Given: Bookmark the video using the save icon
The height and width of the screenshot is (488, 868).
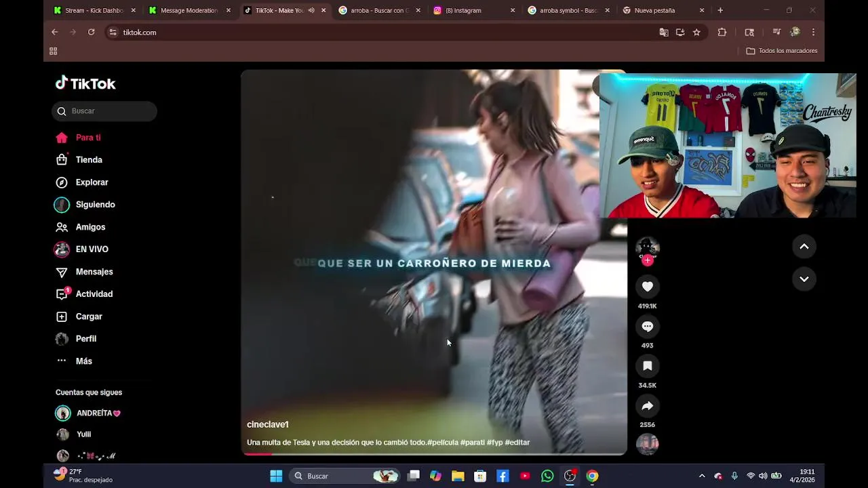Looking at the screenshot, I should pos(648,366).
